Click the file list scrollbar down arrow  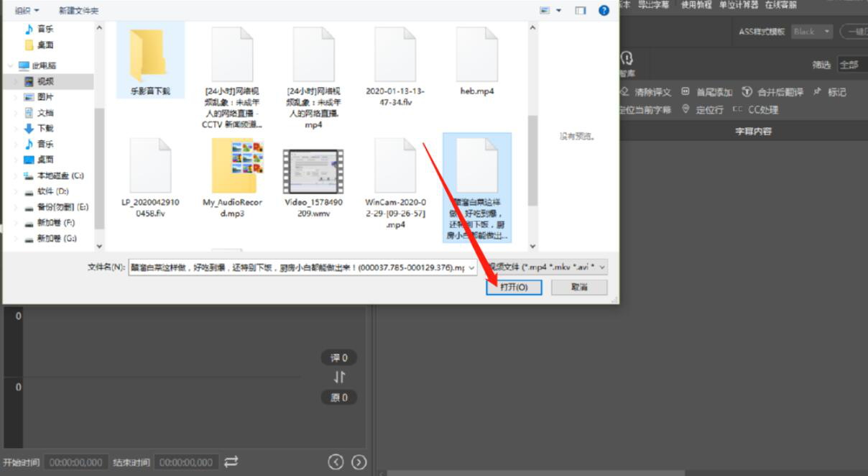(532, 247)
